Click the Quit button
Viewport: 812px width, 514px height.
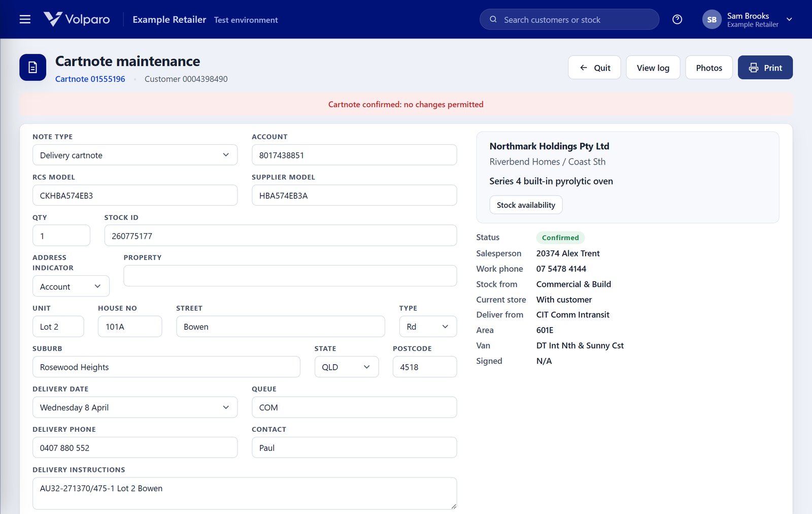coord(594,68)
